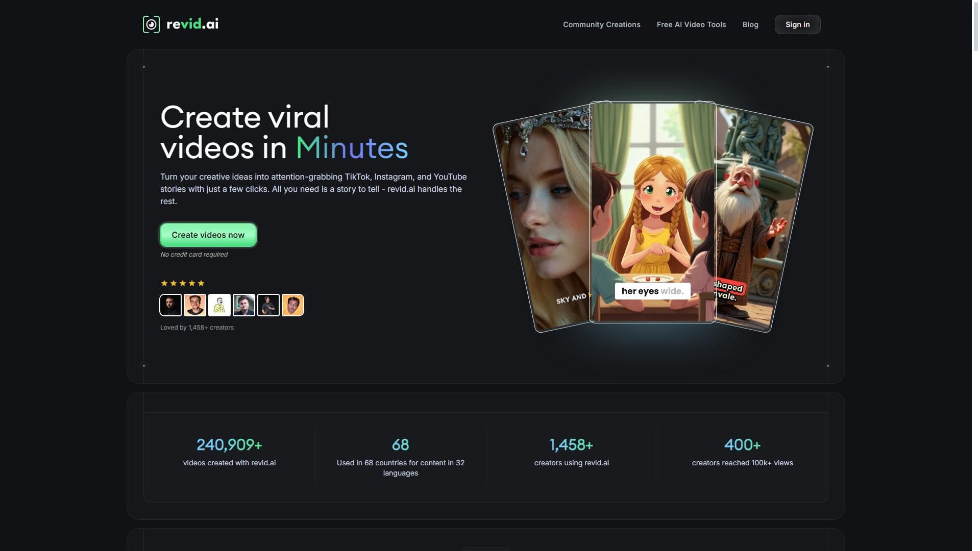This screenshot has width=980, height=551.
Task: Select the center video card with braided girl
Action: 652,212
